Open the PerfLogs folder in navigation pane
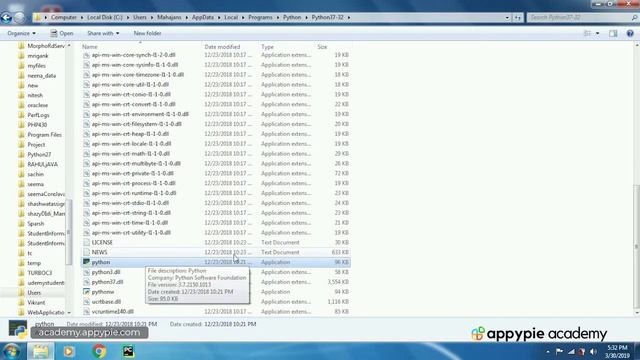 pos(38,115)
